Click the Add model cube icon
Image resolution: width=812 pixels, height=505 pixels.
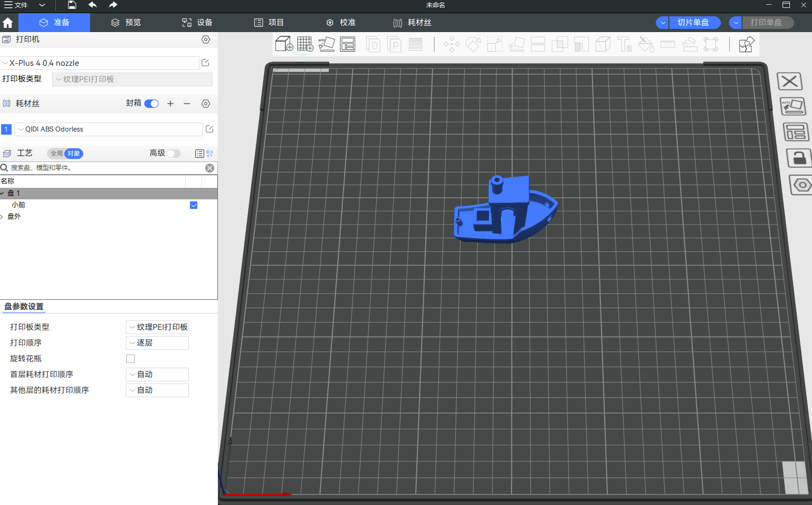coord(284,44)
